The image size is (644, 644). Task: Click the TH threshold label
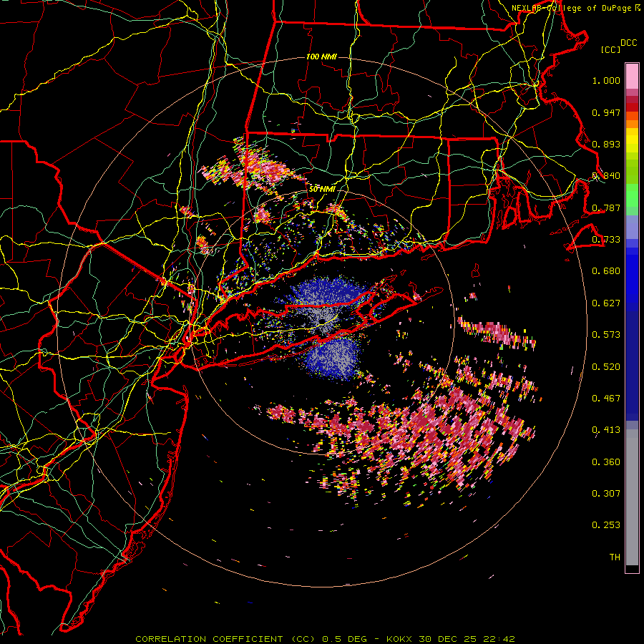(615, 557)
